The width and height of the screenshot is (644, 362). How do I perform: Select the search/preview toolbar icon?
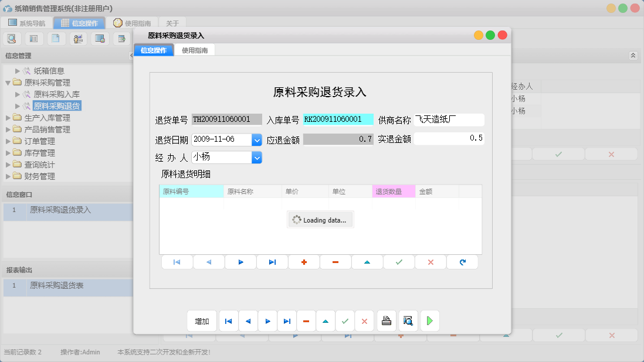click(x=12, y=38)
